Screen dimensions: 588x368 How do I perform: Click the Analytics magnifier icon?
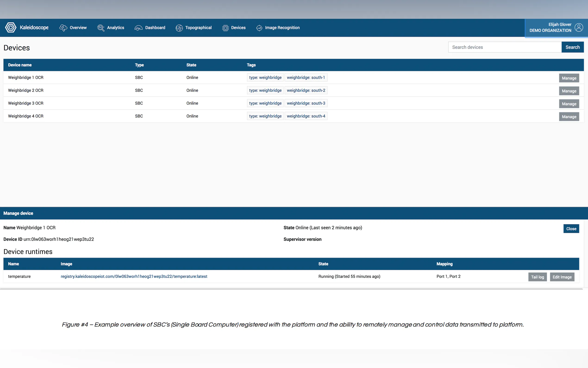click(101, 28)
